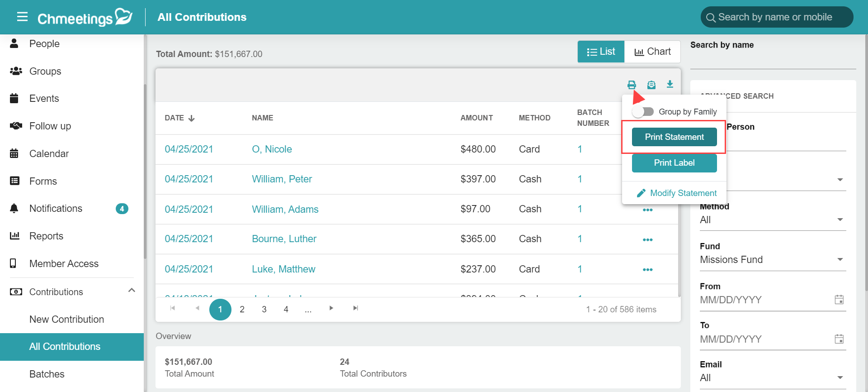Click the METHOD column header
The height and width of the screenshot is (392, 868).
click(x=534, y=118)
